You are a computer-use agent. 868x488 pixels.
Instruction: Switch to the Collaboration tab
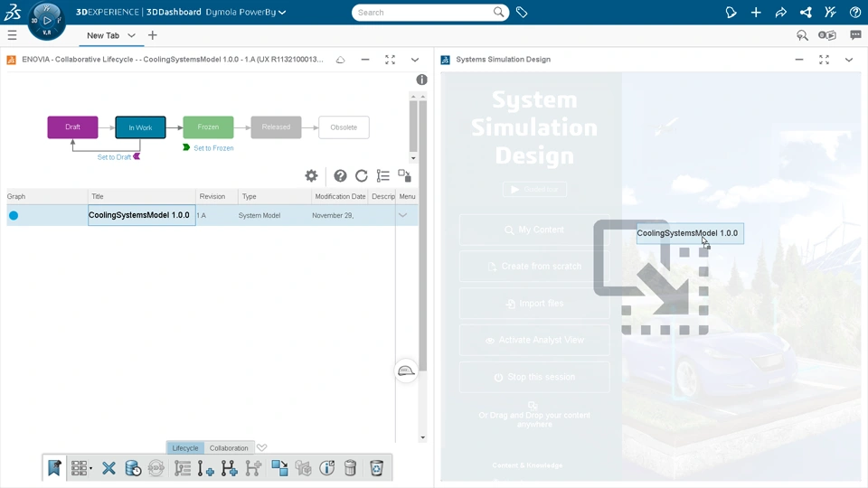tap(229, 447)
